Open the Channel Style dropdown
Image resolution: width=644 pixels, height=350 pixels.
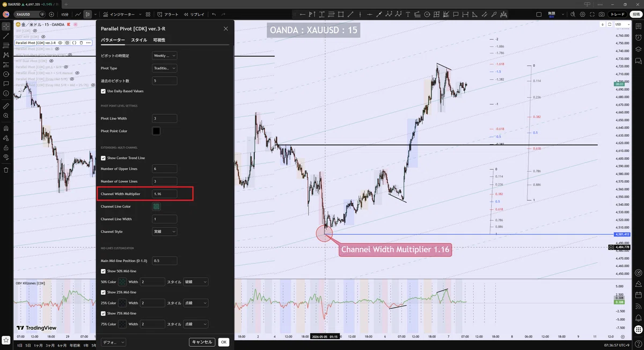[x=165, y=232]
